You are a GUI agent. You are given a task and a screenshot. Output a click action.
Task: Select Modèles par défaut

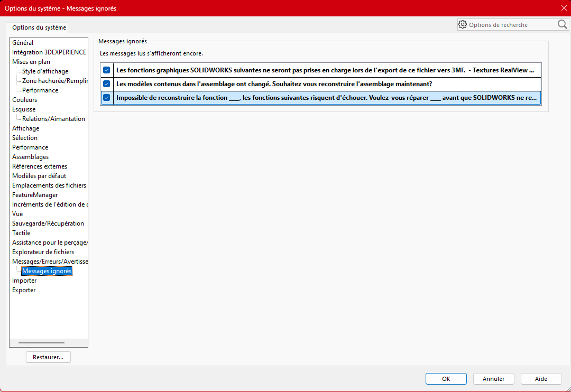pos(39,176)
